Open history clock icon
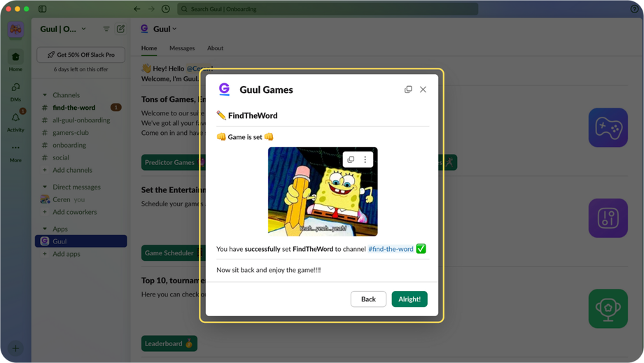Image resolution: width=644 pixels, height=363 pixels. coord(165,8)
